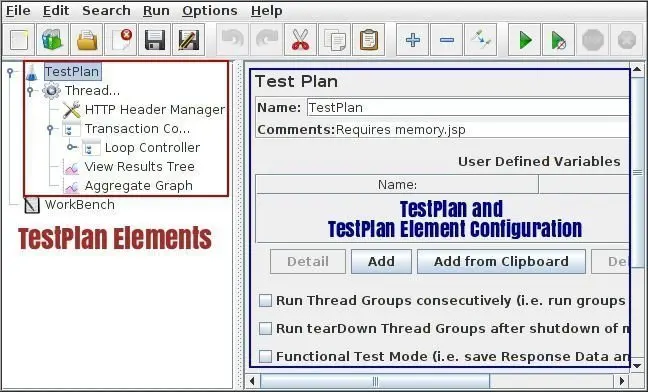Viewport: 648px width, 392px height.
Task: Click the Cut scissors icon
Action: coord(300,40)
